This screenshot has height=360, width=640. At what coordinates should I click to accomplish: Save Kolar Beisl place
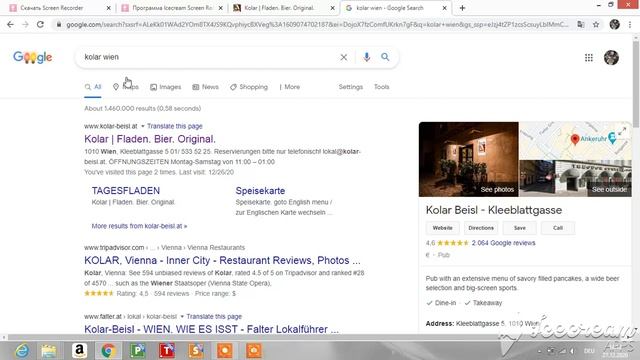click(x=520, y=228)
